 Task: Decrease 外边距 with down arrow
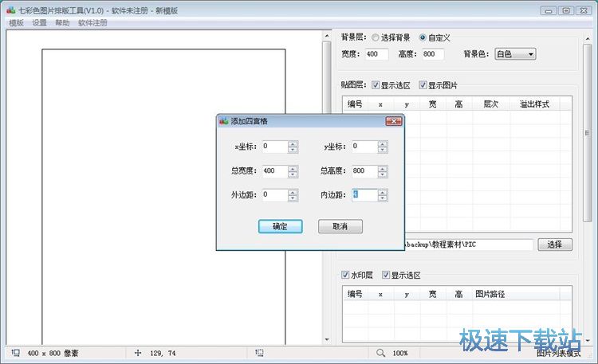coord(293,198)
